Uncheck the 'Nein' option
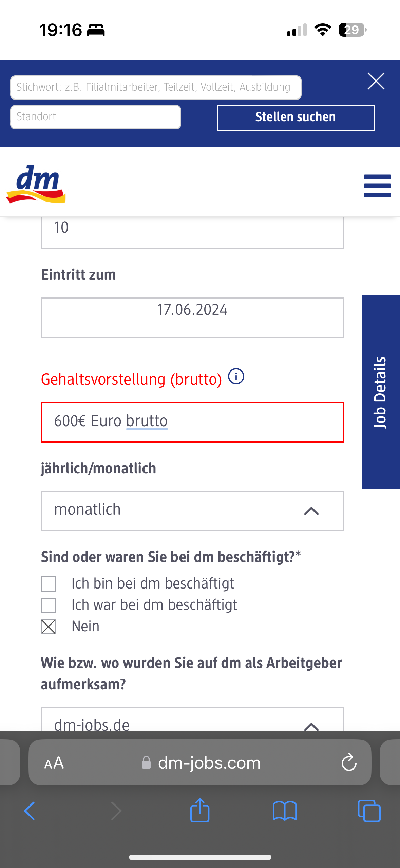Image resolution: width=400 pixels, height=868 pixels. coord(48,627)
